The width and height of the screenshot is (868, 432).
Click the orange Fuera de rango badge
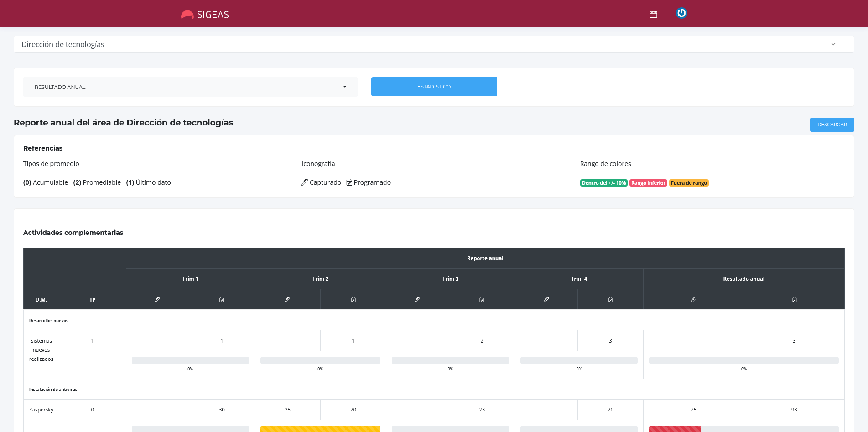click(x=689, y=183)
